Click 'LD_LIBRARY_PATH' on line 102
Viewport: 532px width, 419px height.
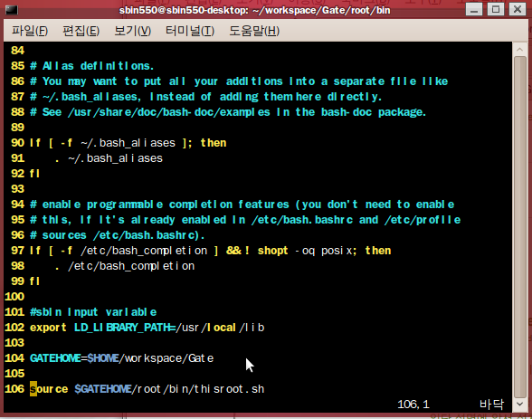click(x=122, y=328)
